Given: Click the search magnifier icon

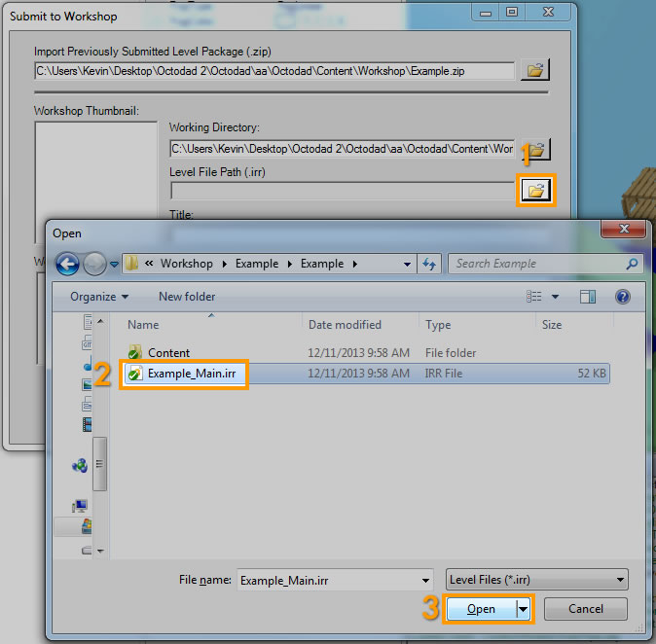Looking at the screenshot, I should point(632,264).
